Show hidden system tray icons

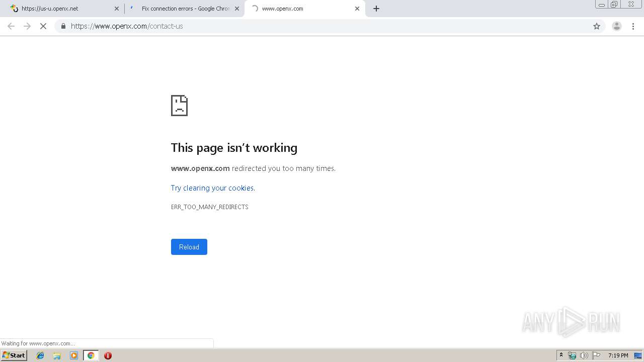click(x=561, y=355)
